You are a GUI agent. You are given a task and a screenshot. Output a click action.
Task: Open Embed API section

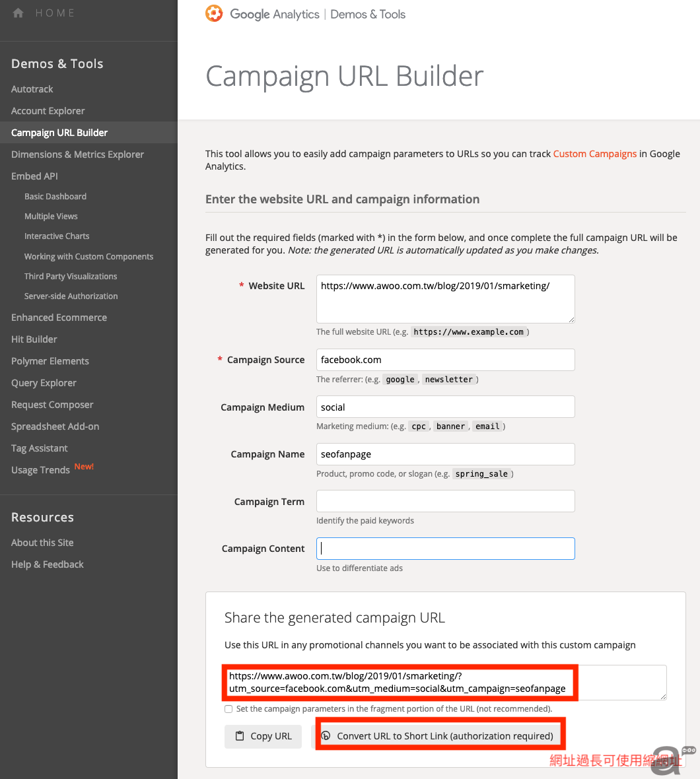[34, 176]
